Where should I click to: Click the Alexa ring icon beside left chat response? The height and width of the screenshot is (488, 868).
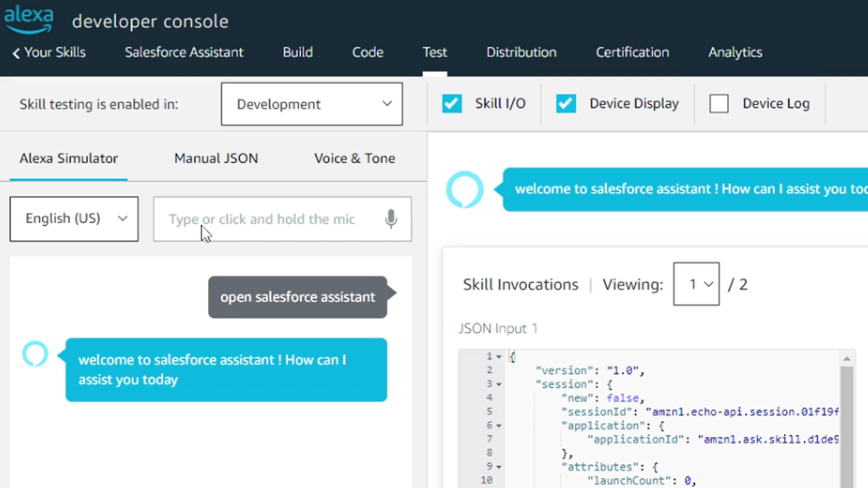click(35, 354)
